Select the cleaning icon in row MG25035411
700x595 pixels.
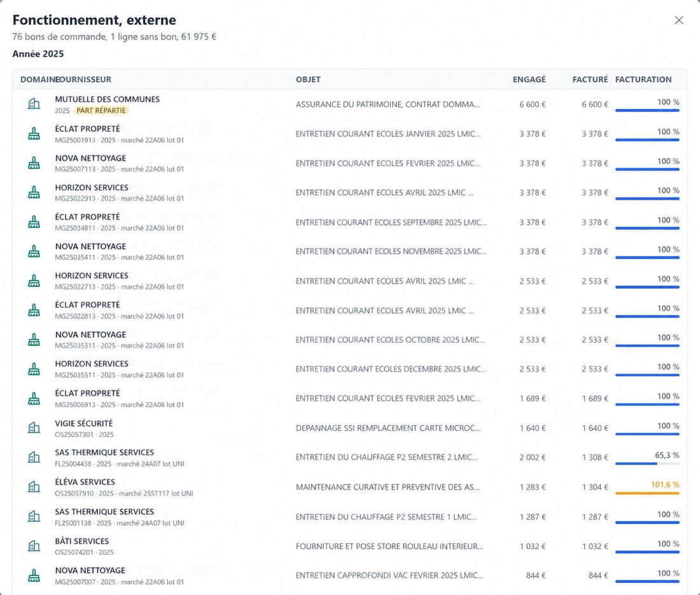pos(34,251)
